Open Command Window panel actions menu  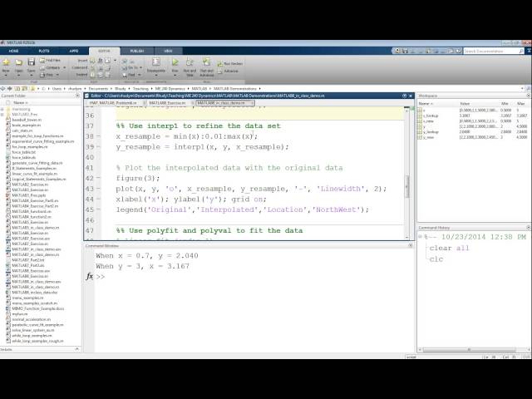coord(410,245)
